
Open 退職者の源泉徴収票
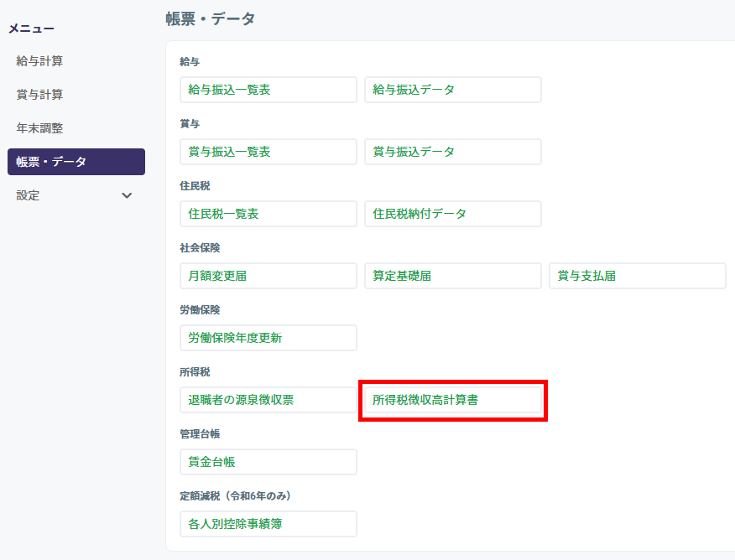268,400
